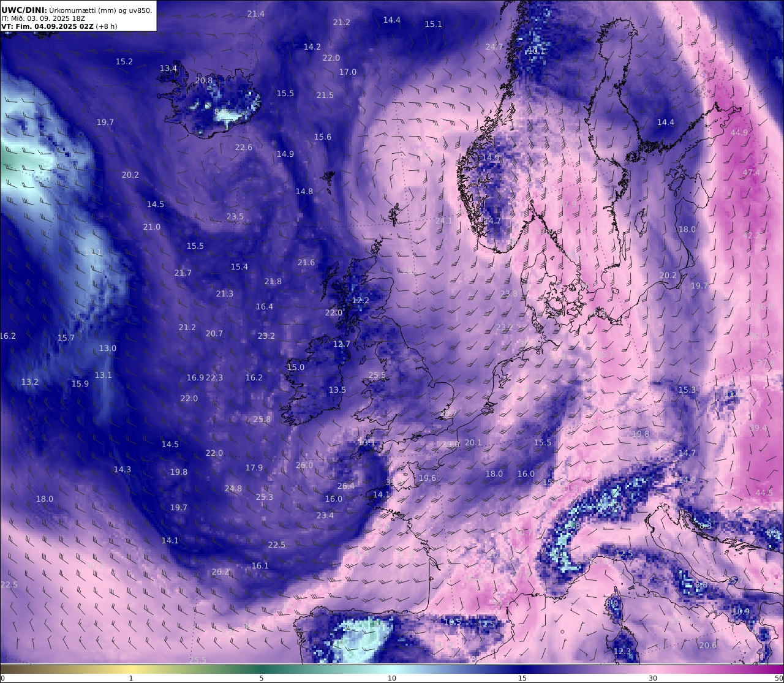This screenshot has width=784, height=683.
Task: Click the 15.7 value label
Action: (x=66, y=338)
